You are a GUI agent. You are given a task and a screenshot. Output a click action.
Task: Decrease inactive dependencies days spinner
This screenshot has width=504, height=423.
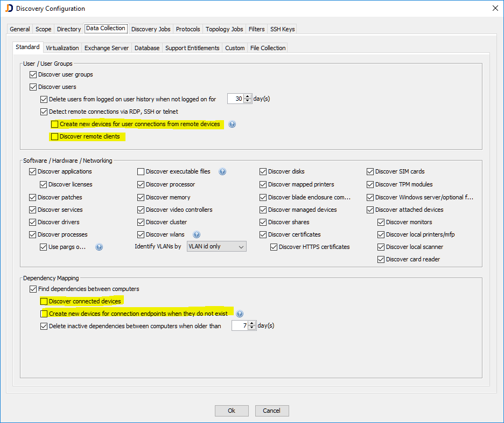pos(252,328)
